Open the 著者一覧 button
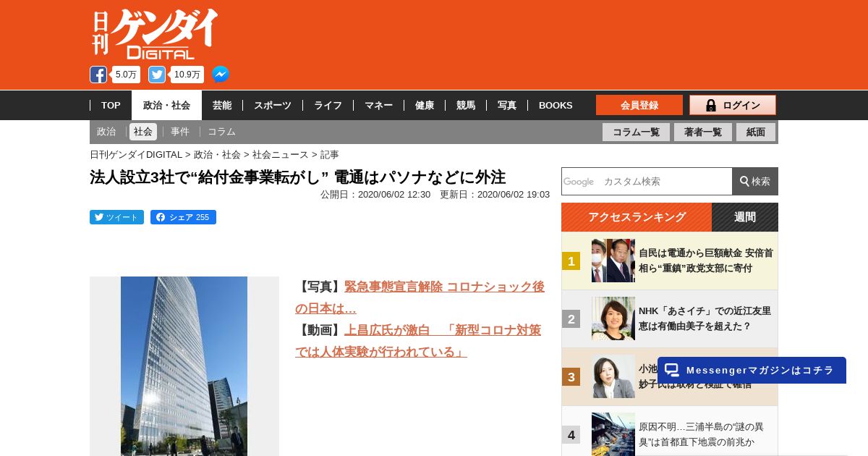 pyautogui.click(x=703, y=132)
